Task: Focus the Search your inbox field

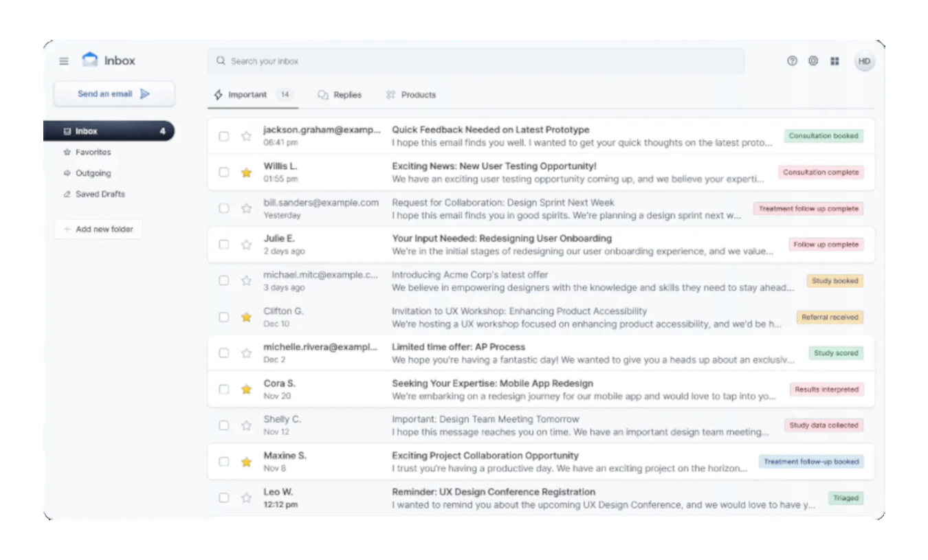Action: 476,61
